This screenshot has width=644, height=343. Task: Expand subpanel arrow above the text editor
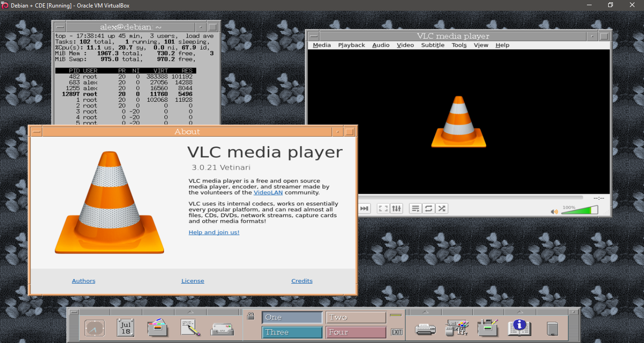pos(190,312)
